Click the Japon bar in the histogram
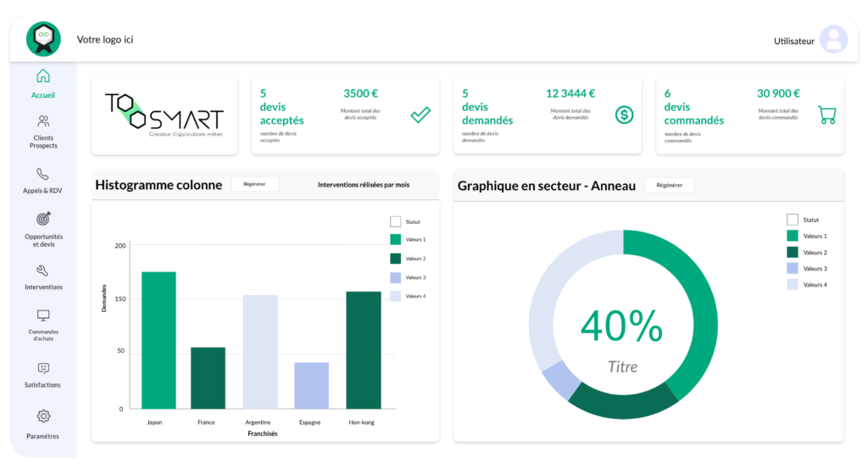Image resolution: width=868 pixels, height=469 pixels. click(159, 340)
